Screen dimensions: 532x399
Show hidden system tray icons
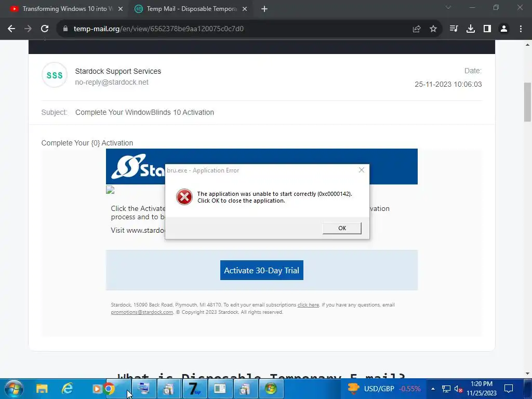[433, 389]
